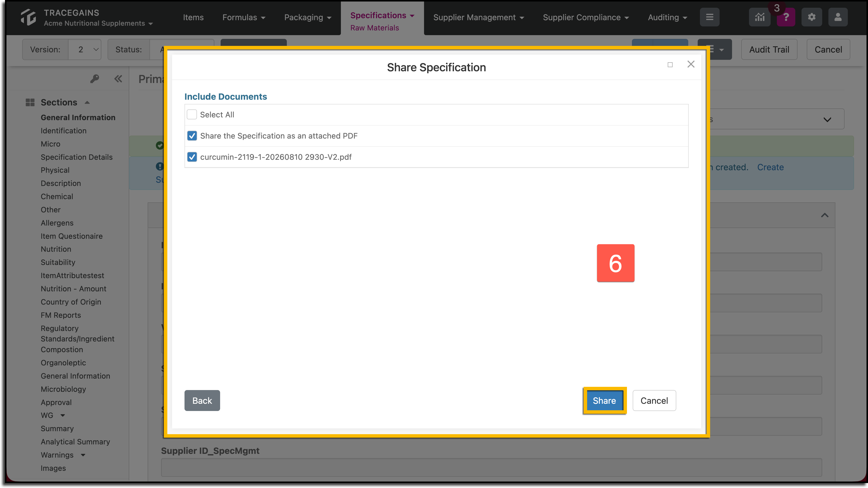
Task: Open the Audit Trail
Action: 769,50
